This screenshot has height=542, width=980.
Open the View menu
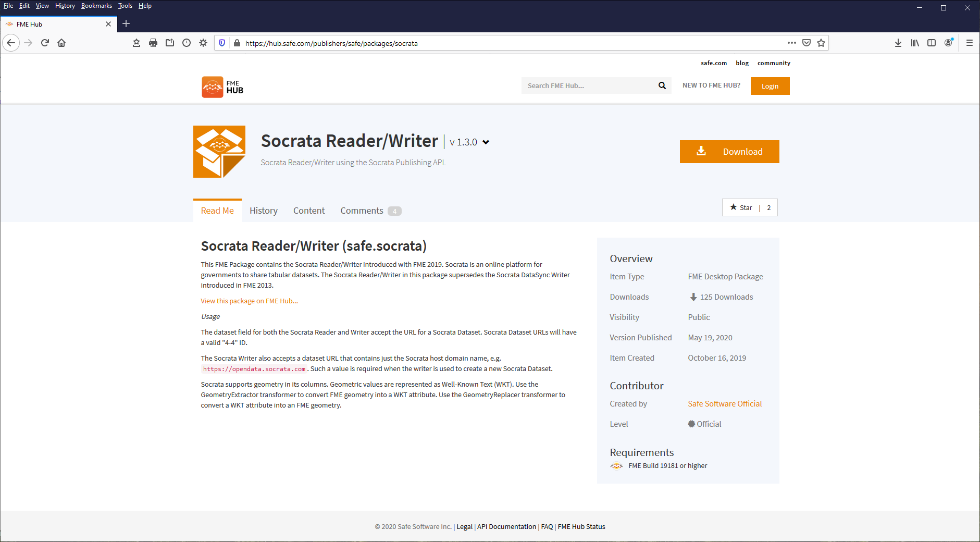[x=42, y=6]
